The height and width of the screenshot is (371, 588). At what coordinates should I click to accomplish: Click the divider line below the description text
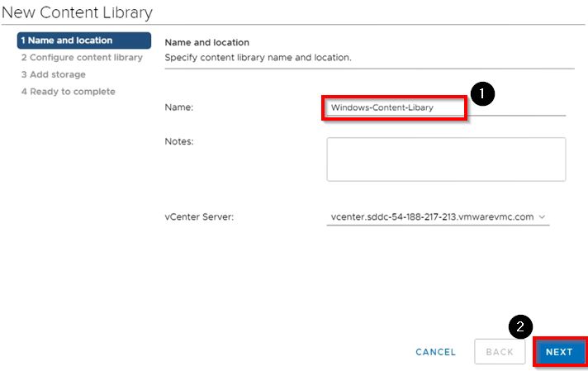369,69
